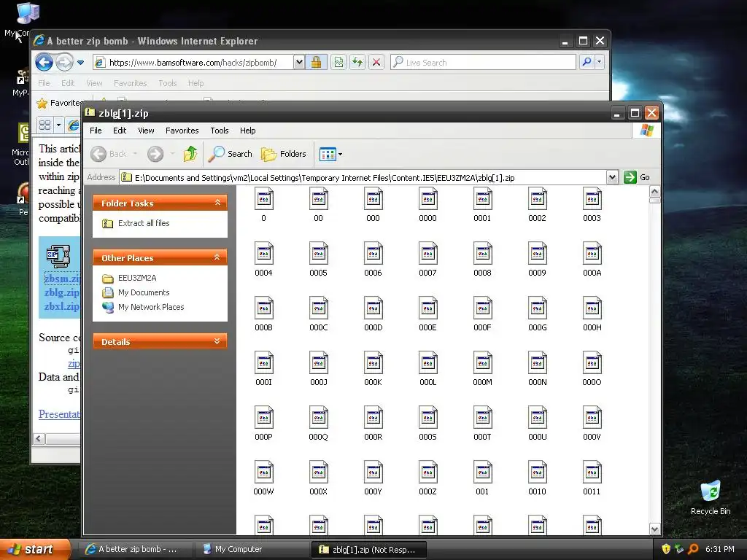Click the Up folder toolbar icon
Viewport: 747px width, 560px height.
point(190,154)
